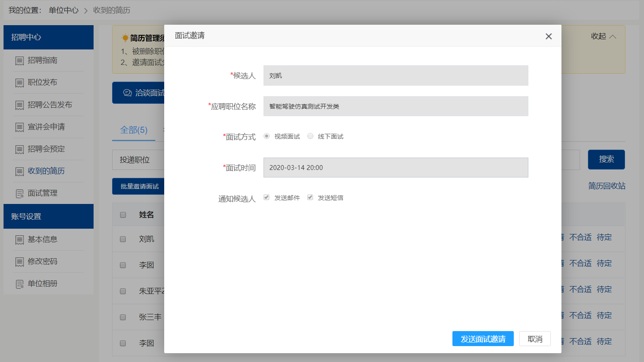Click the 宣讲会申请 sidebar icon
644x362 pixels.
(19, 127)
